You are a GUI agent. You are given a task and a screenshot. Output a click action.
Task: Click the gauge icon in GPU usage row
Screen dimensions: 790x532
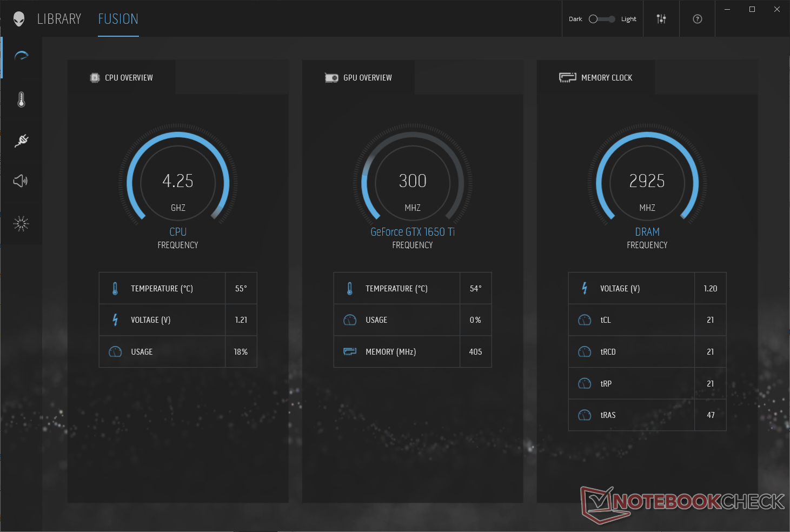[350, 320]
